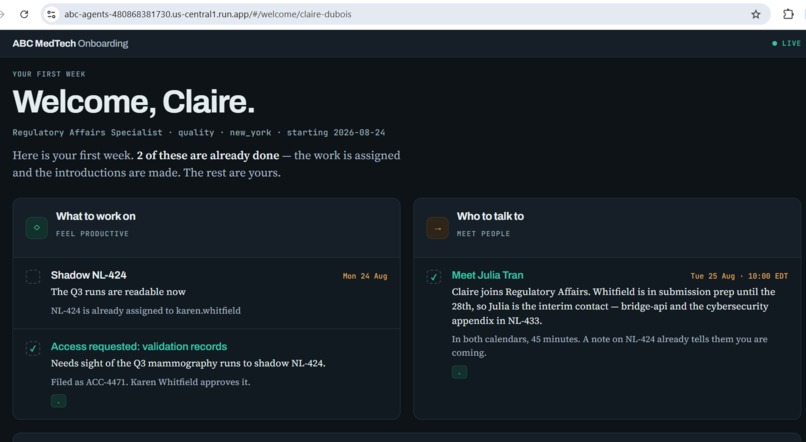The width and height of the screenshot is (806, 442).
Task: Click the What to work on card heading
Action: click(x=96, y=216)
